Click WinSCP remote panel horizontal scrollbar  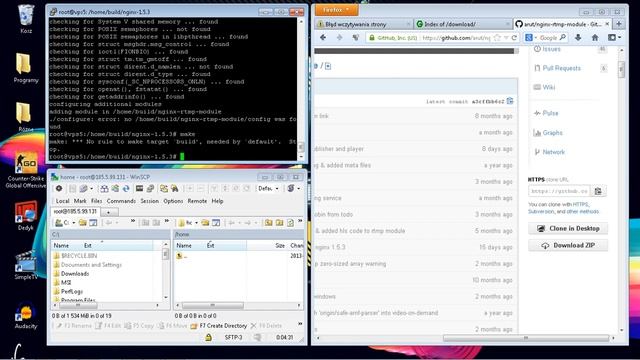(213, 305)
